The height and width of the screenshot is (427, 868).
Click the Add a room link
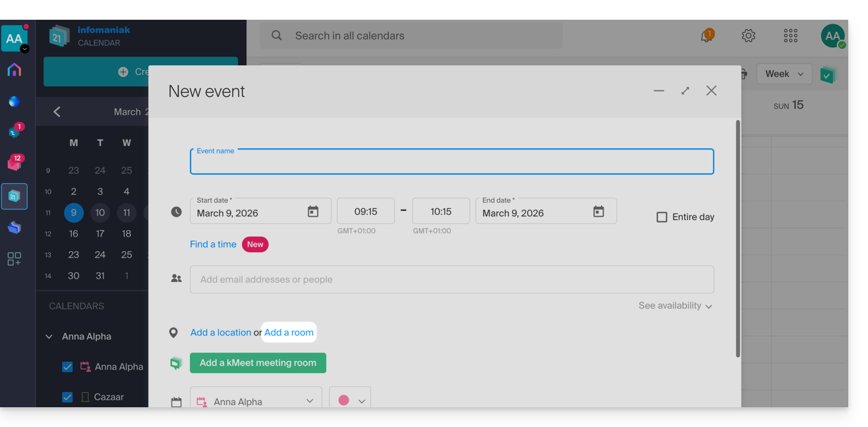click(x=289, y=333)
